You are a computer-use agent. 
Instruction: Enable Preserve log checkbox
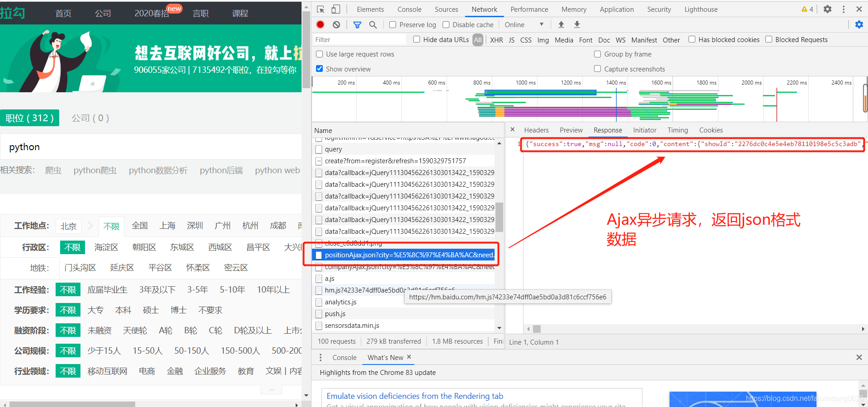click(x=392, y=25)
